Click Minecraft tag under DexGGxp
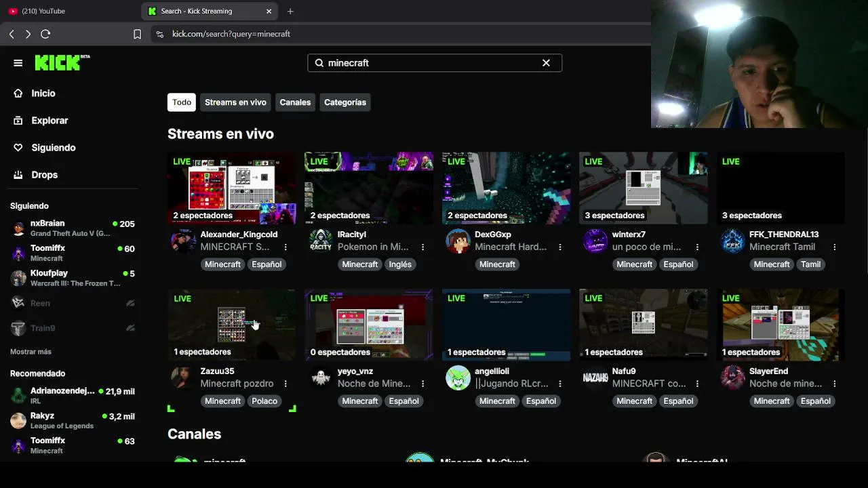Image resolution: width=868 pixels, height=488 pixels. (497, 264)
